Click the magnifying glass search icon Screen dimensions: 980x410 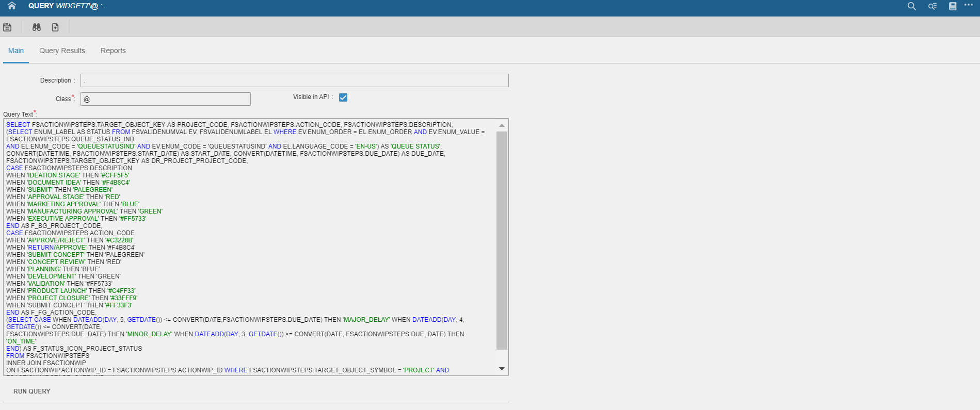point(912,6)
